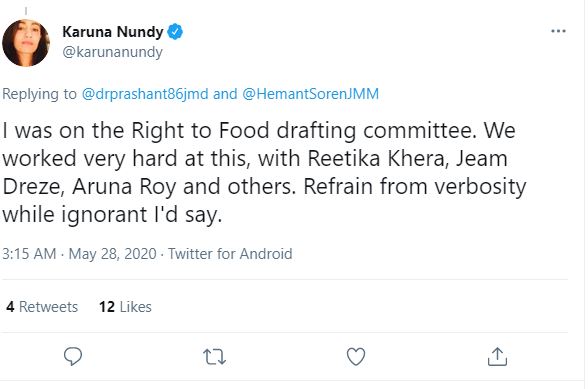Click the 3:15 AM timestamp

point(29,254)
